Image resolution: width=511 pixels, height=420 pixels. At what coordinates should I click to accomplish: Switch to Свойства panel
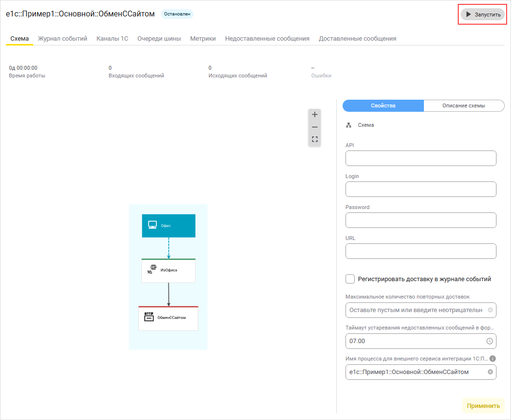pos(383,105)
